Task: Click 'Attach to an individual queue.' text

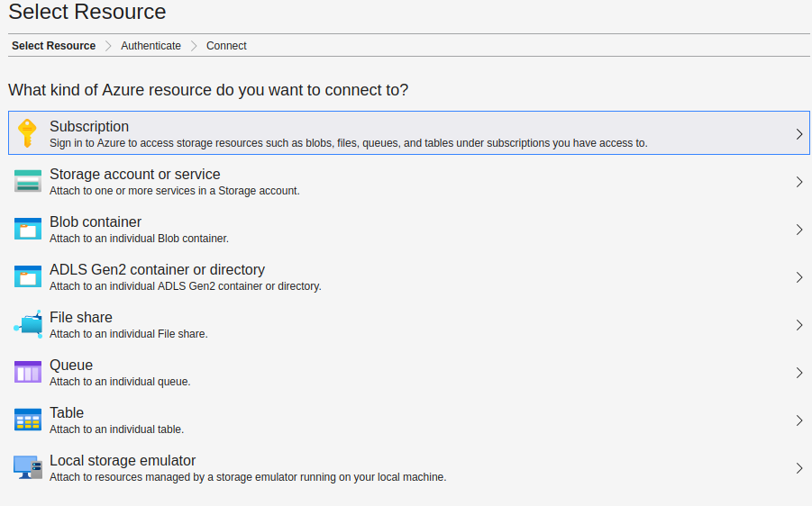Action: pyautogui.click(x=120, y=382)
